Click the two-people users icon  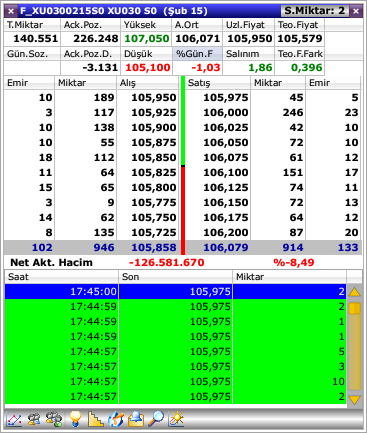pyautogui.click(x=34, y=419)
